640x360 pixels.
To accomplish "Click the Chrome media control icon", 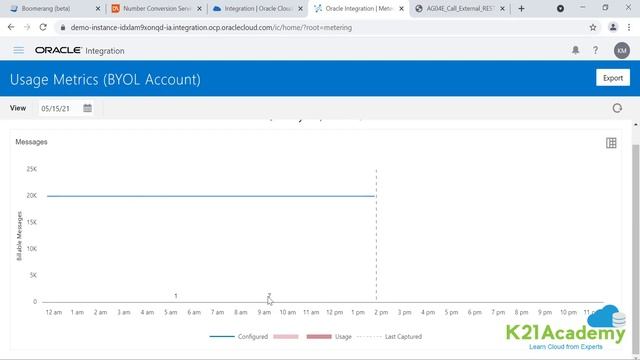I will [560, 9].
